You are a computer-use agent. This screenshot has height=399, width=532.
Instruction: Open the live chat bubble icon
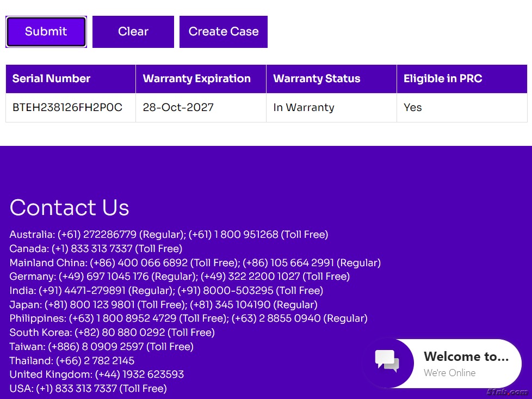click(387, 361)
